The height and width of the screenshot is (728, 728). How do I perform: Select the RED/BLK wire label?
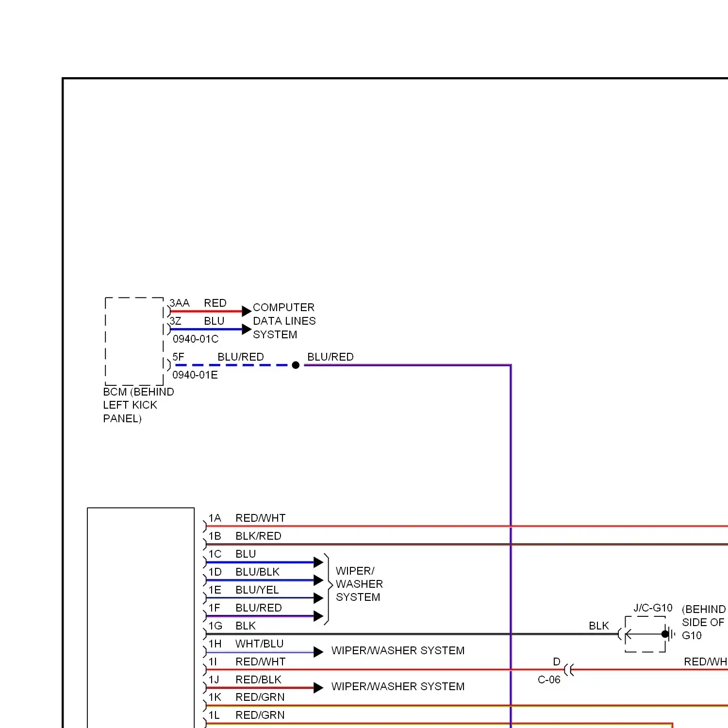[259, 679]
